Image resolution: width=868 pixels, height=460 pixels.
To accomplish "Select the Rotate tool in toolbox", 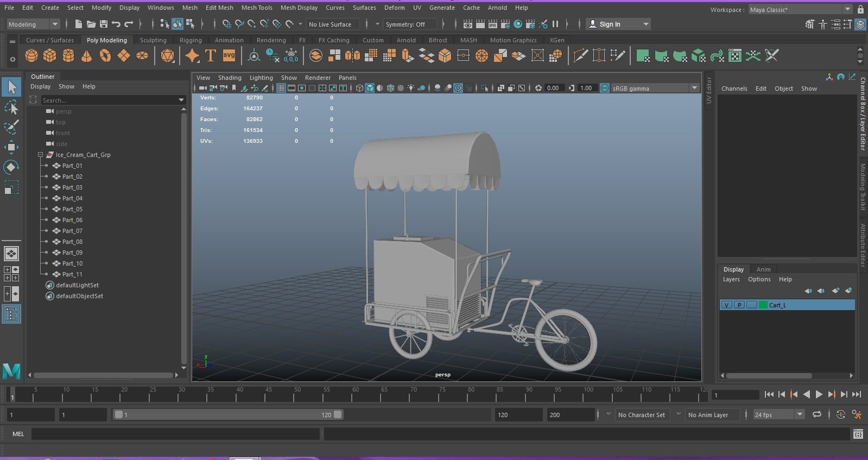I will tap(11, 167).
